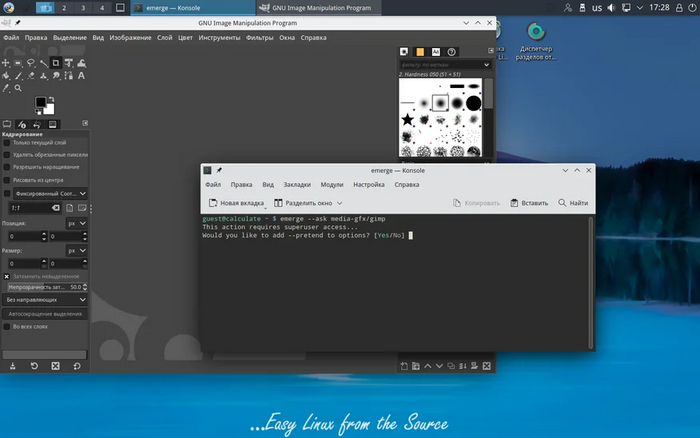This screenshot has height=438, width=700.
Task: Open the 'Инструменты' menu in GIMP
Action: [219, 38]
